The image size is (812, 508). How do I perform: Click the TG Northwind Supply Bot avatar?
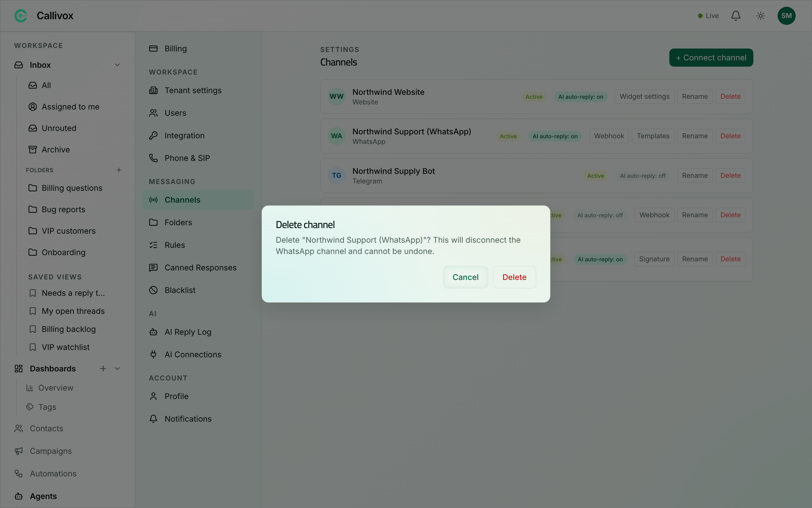pyautogui.click(x=336, y=175)
